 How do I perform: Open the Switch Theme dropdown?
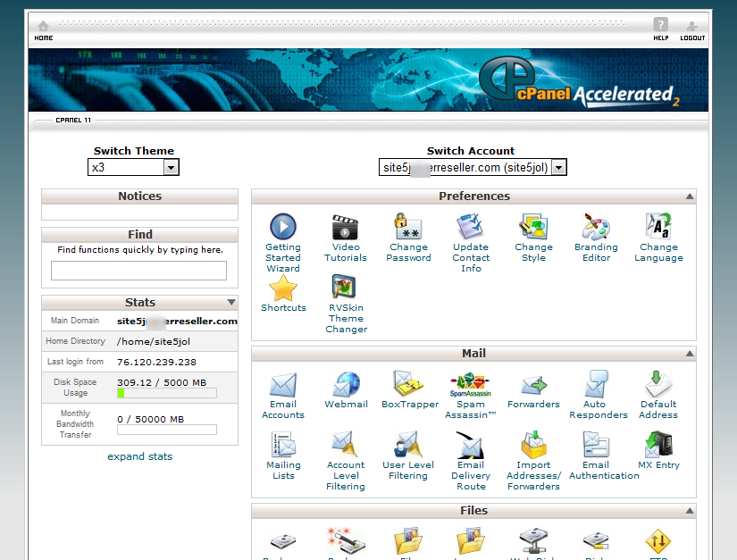pyautogui.click(x=133, y=167)
